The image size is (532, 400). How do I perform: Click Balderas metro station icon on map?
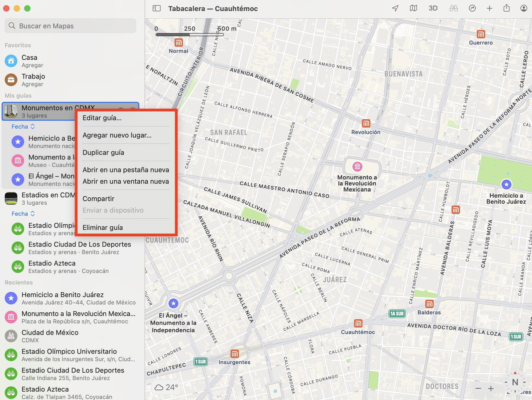pyautogui.click(x=429, y=304)
